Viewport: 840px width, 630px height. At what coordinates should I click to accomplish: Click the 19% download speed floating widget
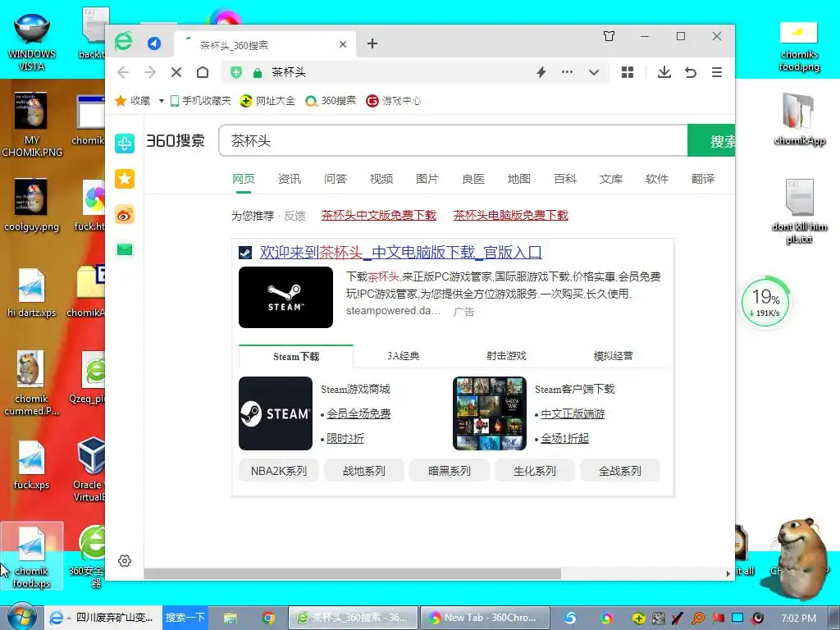(766, 302)
